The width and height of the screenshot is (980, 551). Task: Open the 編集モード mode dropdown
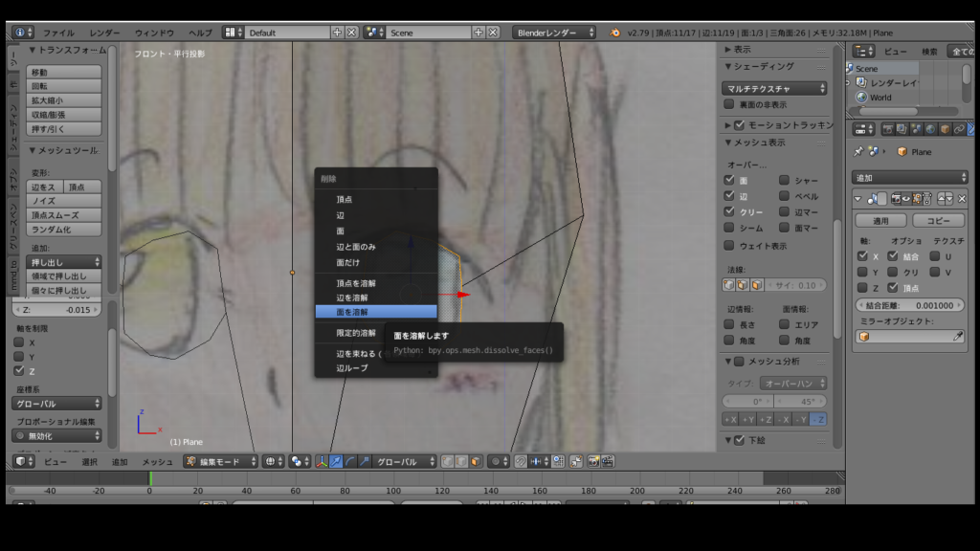[222, 461]
